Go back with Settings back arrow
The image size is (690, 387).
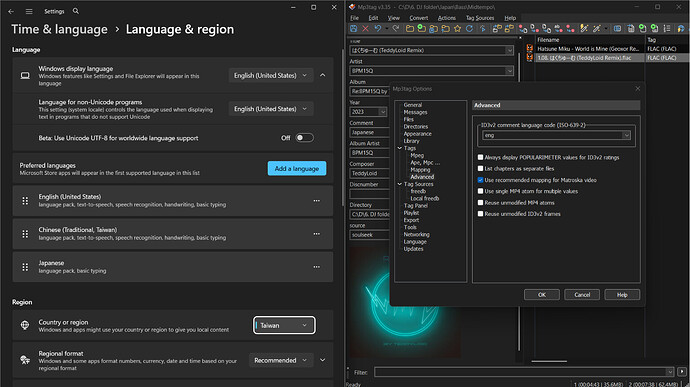pyautogui.click(x=11, y=11)
